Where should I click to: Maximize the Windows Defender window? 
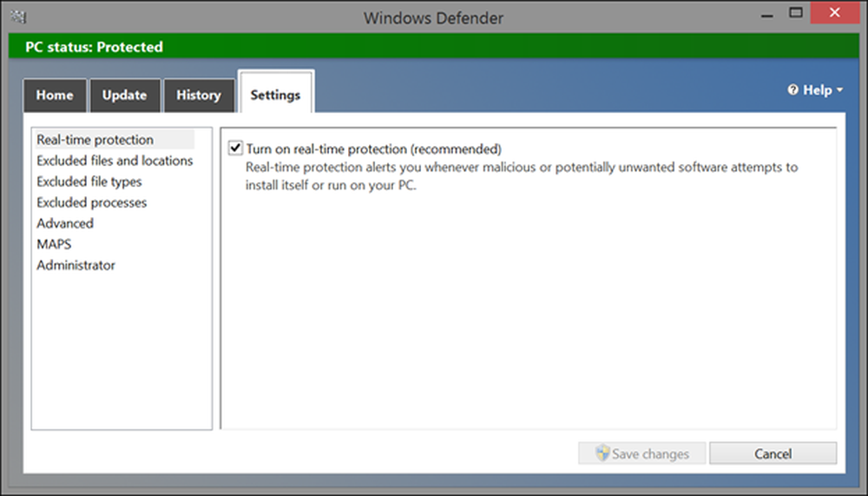[x=795, y=13]
